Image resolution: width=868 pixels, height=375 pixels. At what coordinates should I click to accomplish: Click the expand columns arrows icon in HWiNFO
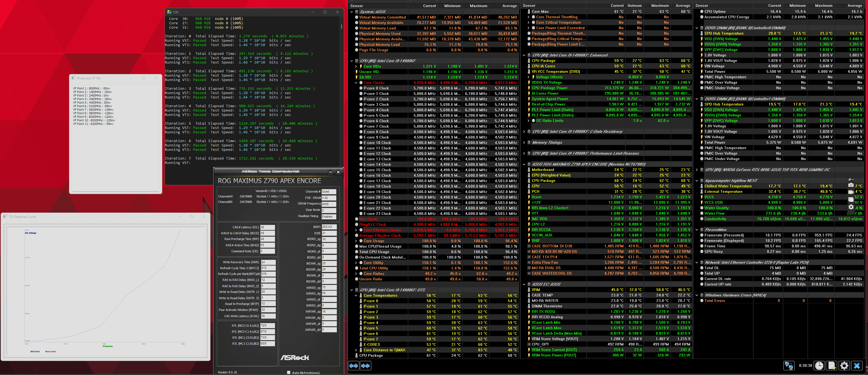353,365
